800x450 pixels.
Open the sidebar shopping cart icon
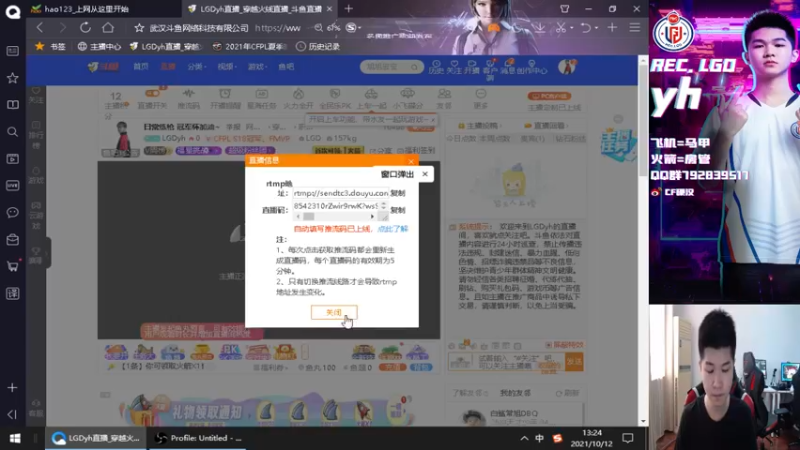tap(13, 266)
